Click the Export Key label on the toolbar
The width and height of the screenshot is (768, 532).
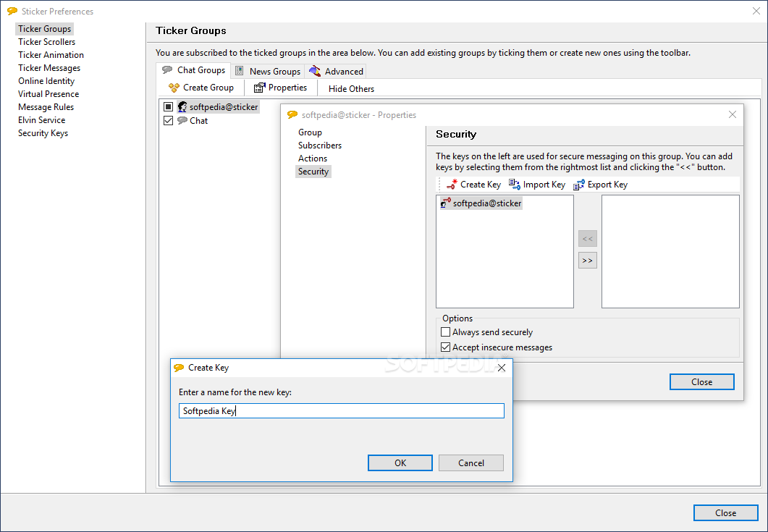(x=607, y=185)
